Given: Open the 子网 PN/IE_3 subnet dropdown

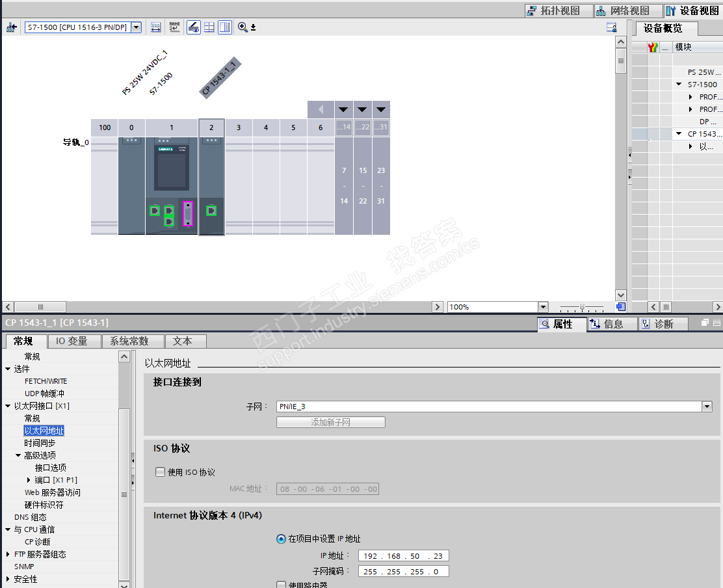Looking at the screenshot, I should 707,407.
